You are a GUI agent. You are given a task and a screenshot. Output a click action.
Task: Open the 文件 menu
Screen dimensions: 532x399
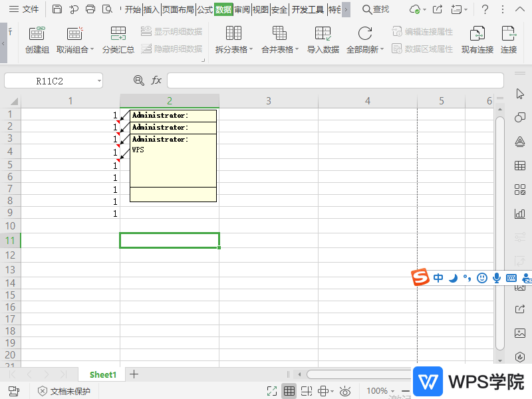[x=24, y=9]
